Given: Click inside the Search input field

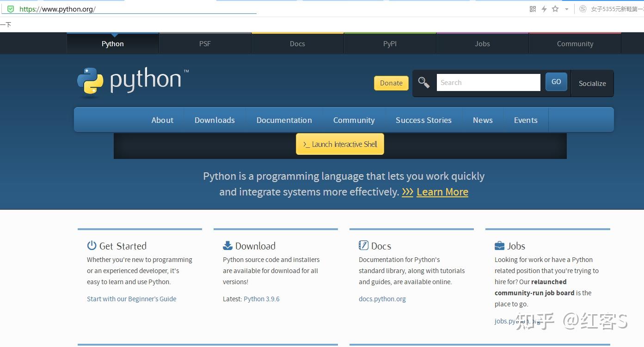Looking at the screenshot, I should tap(488, 83).
